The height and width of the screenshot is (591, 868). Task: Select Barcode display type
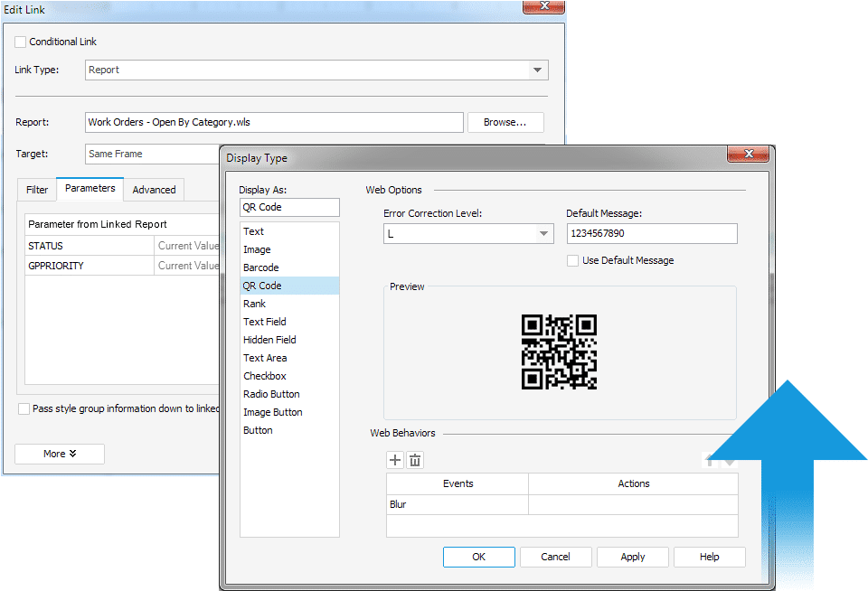[x=289, y=267]
